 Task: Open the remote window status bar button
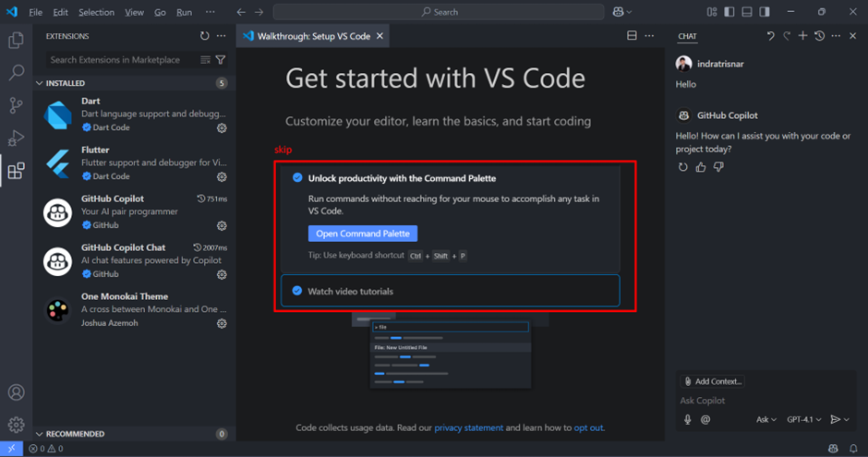tap(11, 449)
